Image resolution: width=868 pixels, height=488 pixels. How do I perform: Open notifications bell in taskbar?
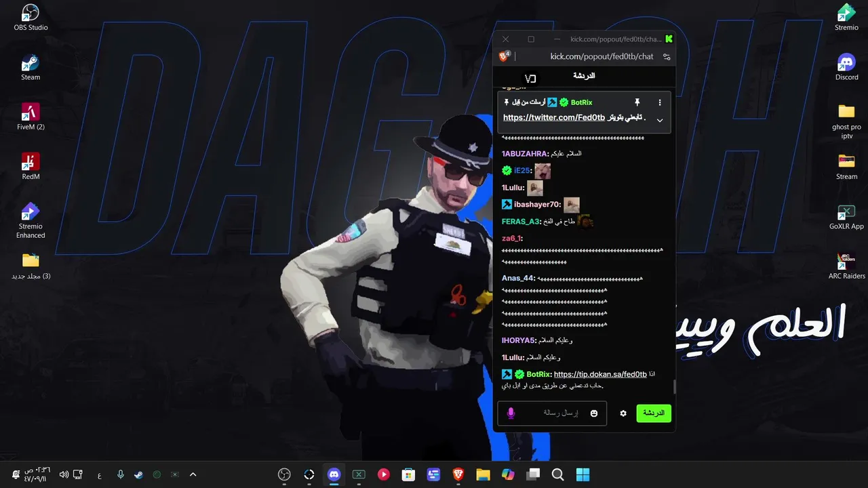tap(16, 474)
